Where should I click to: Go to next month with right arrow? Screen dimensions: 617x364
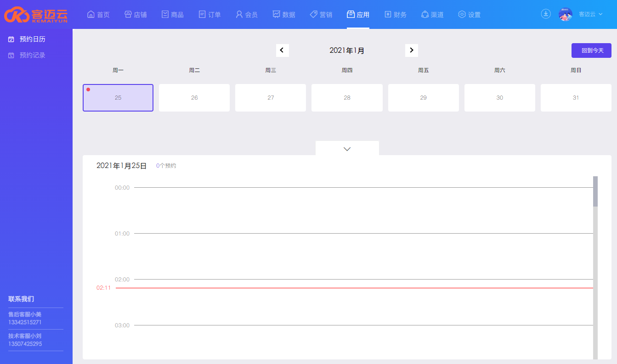[412, 50]
